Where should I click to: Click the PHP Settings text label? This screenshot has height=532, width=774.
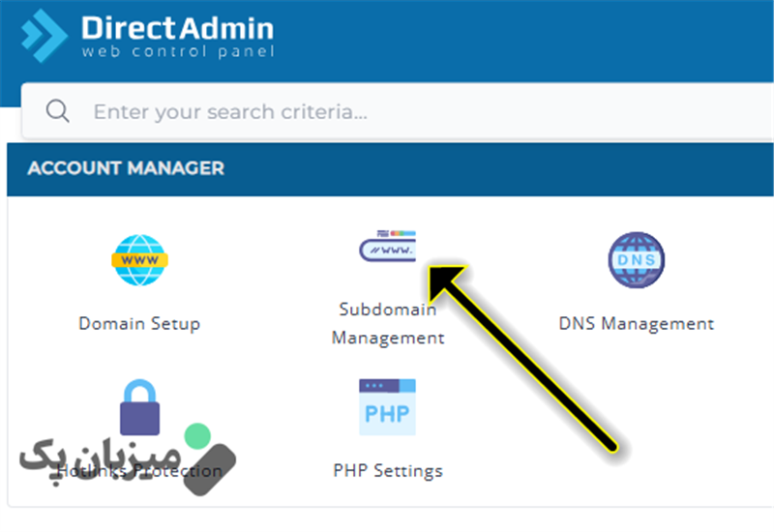(x=388, y=471)
